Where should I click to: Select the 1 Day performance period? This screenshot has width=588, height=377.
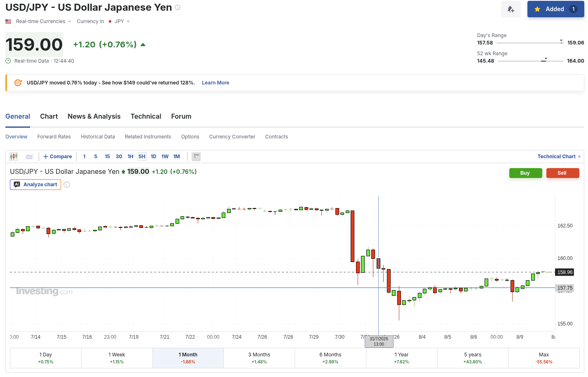(x=46, y=358)
